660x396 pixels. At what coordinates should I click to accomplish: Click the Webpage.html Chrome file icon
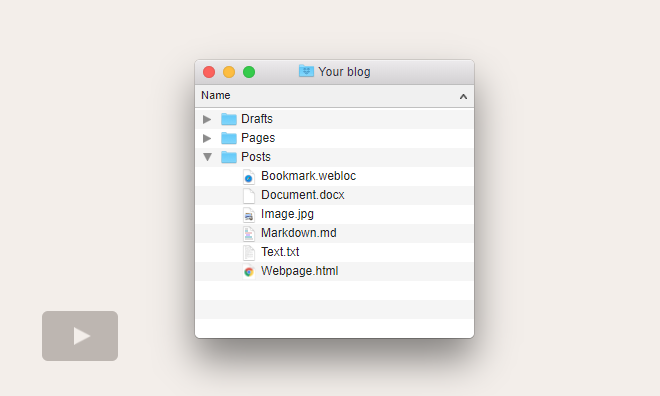[x=249, y=272]
